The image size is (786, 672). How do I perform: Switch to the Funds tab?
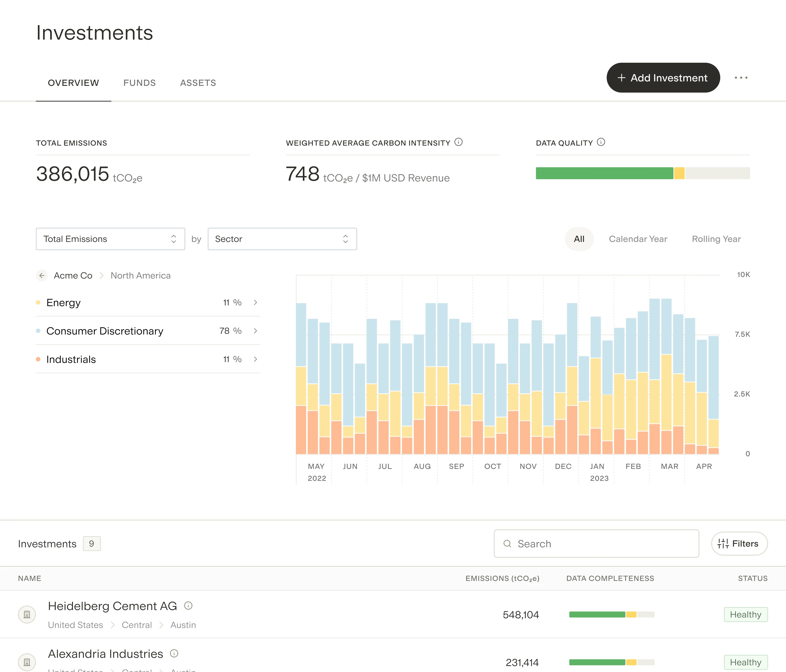(x=140, y=83)
